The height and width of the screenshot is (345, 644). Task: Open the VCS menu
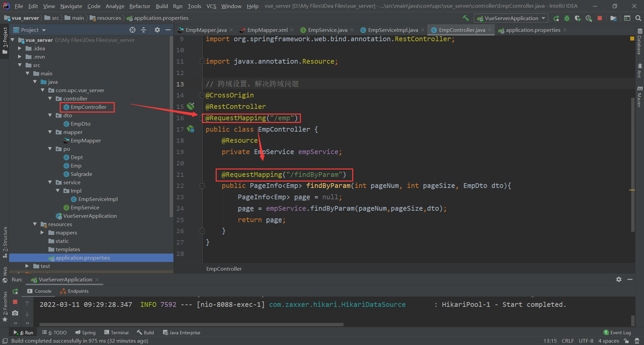(211, 6)
